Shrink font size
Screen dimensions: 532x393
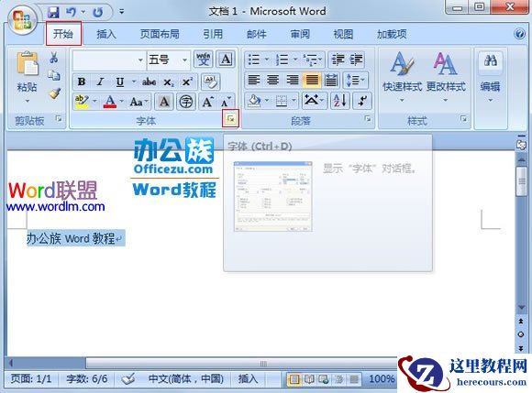226,102
